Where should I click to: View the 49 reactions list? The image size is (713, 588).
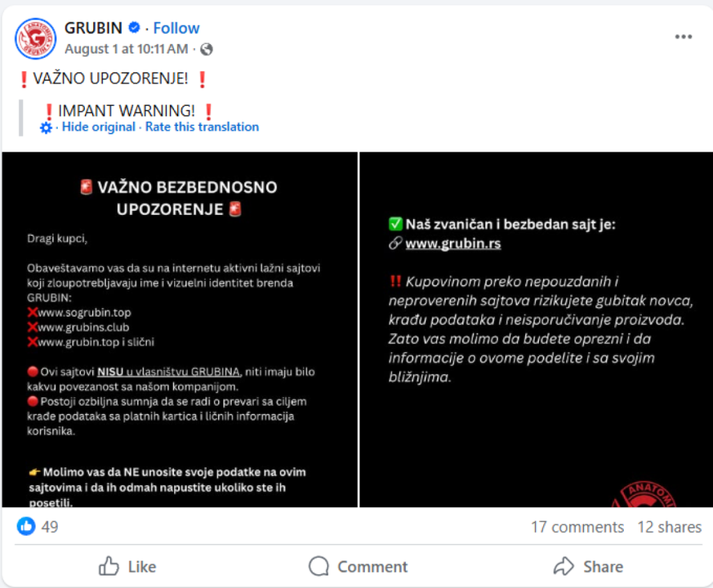coord(49,527)
